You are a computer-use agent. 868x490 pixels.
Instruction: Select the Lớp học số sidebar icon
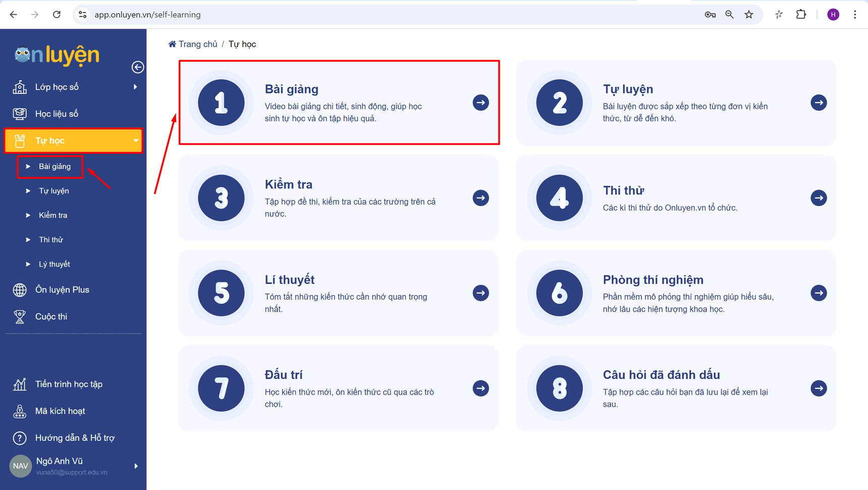coord(19,86)
